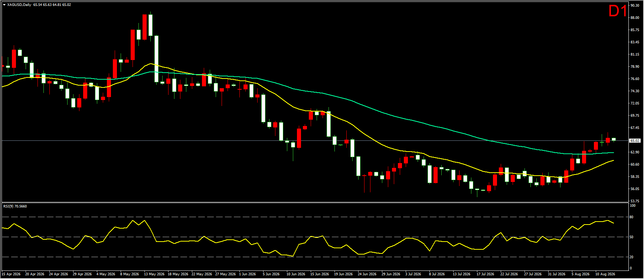This screenshot has width=644, height=279.
Task: Click the 29 Jun 2026 date label
Action: pos(391,275)
